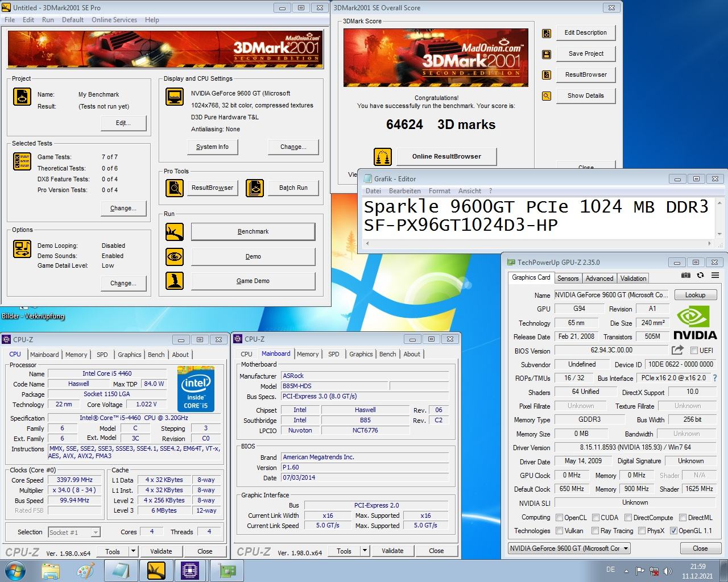Screen dimensions: 728x582
Task: Click Change... button under Selected Tests
Action: (x=123, y=209)
